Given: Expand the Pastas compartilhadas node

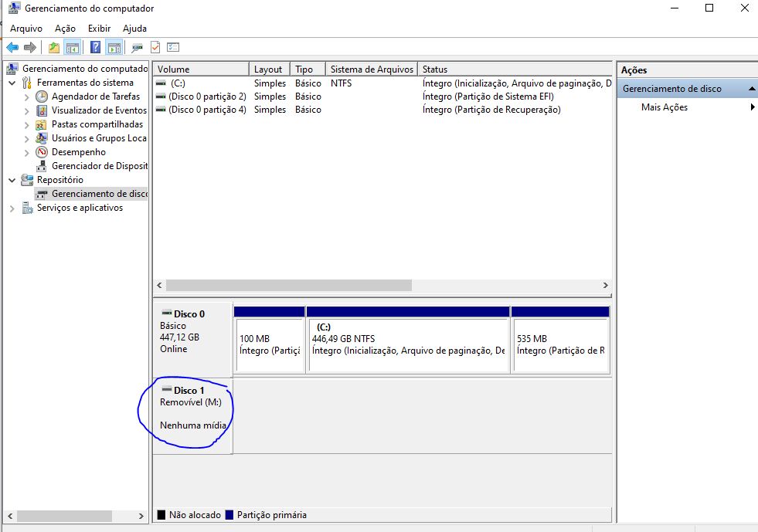Looking at the screenshot, I should pos(26,124).
